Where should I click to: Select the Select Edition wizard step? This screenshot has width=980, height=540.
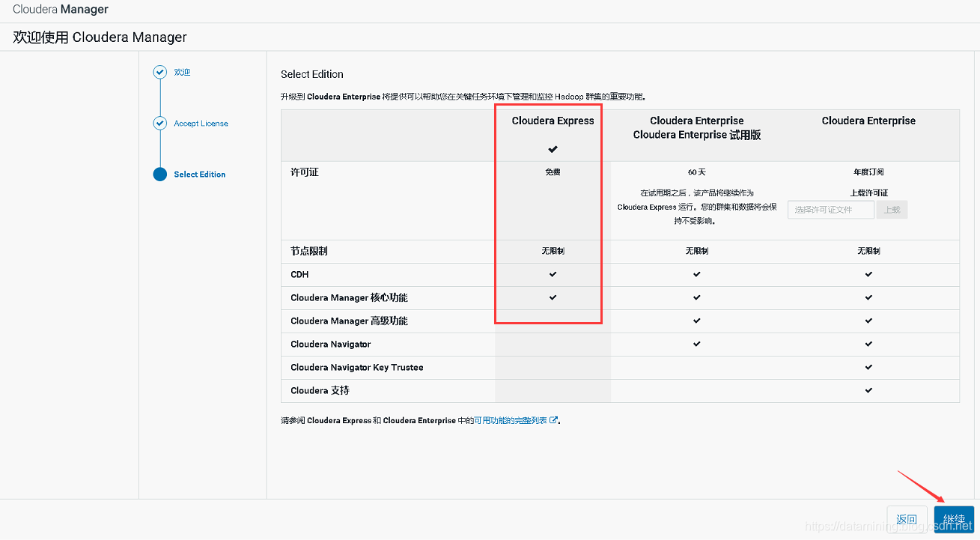coord(199,175)
